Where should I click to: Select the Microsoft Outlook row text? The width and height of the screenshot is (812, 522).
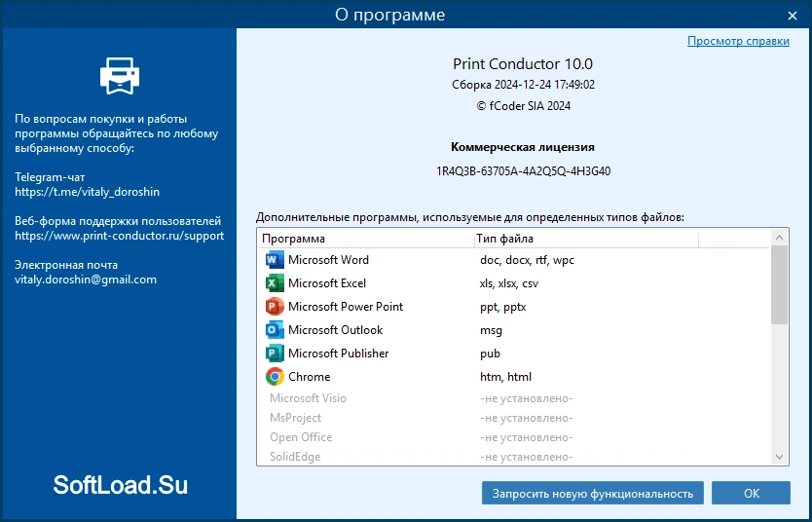(x=336, y=330)
